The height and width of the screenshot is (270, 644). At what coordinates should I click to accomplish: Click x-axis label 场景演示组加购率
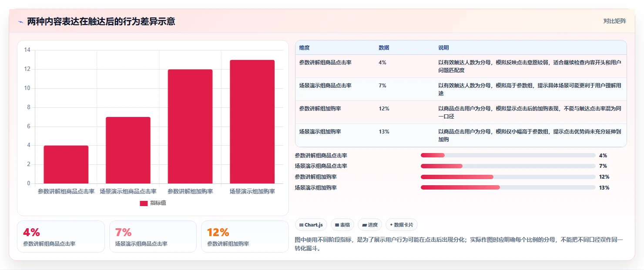(x=252, y=191)
